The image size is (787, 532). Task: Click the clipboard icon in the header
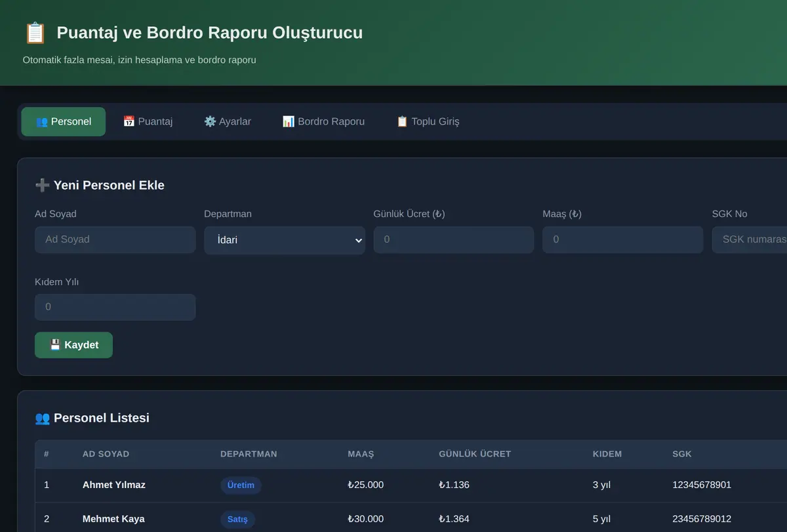click(x=35, y=33)
